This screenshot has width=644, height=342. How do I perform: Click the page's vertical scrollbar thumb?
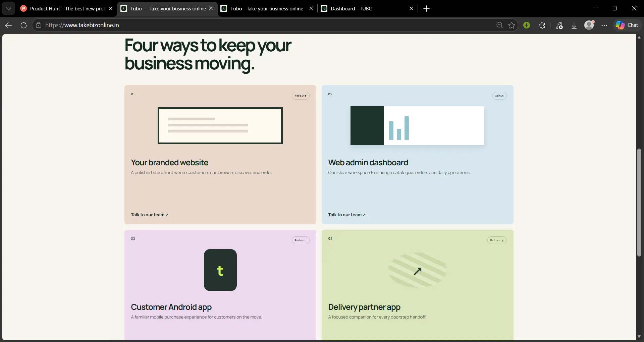click(639, 203)
